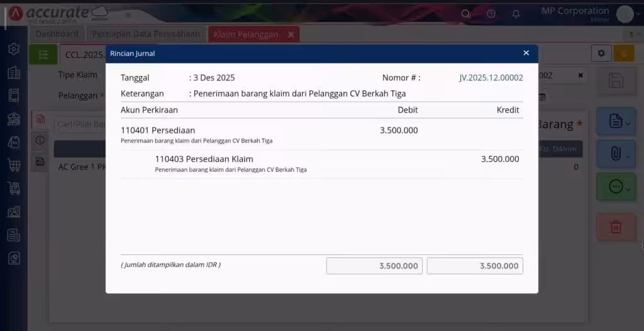Select the item details side tab icon
The image size is (644, 331).
pyautogui.click(x=40, y=119)
